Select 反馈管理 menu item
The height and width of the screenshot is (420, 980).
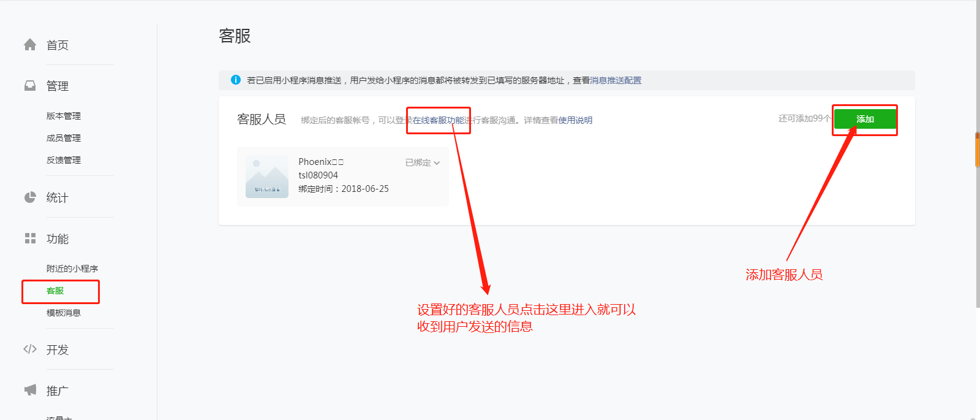click(64, 160)
